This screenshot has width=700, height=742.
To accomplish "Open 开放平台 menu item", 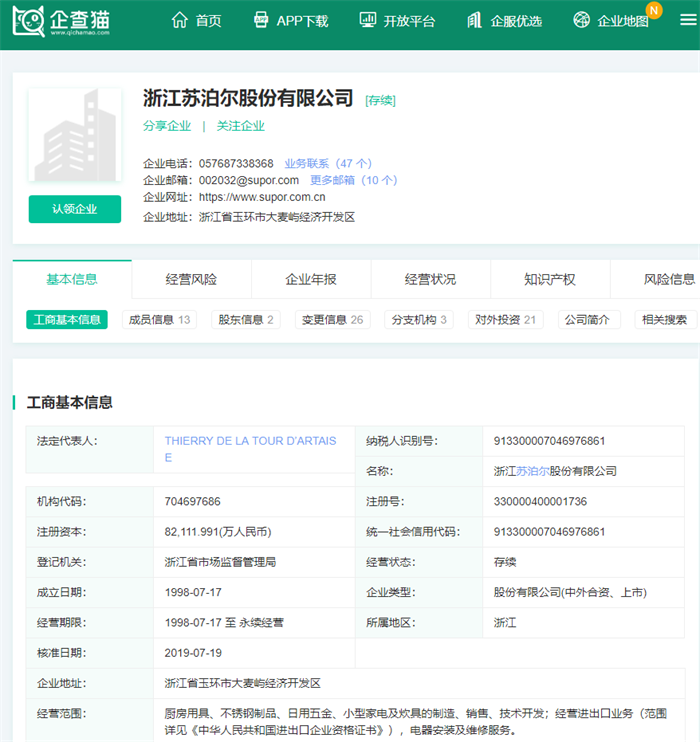I will [409, 21].
